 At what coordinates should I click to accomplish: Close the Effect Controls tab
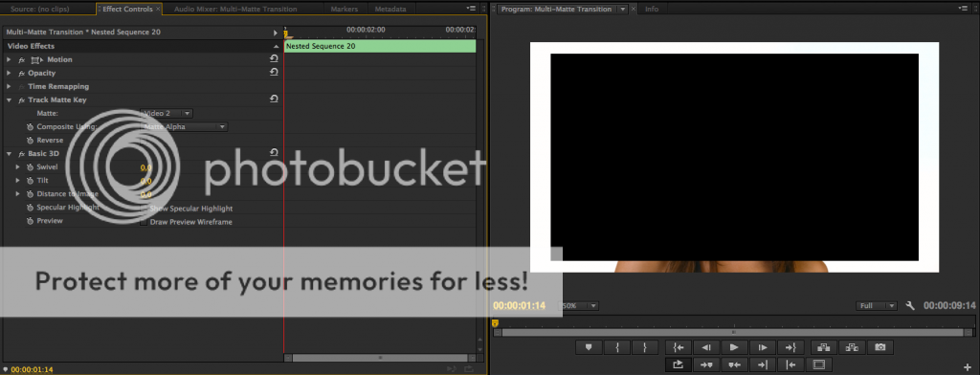[x=158, y=9]
